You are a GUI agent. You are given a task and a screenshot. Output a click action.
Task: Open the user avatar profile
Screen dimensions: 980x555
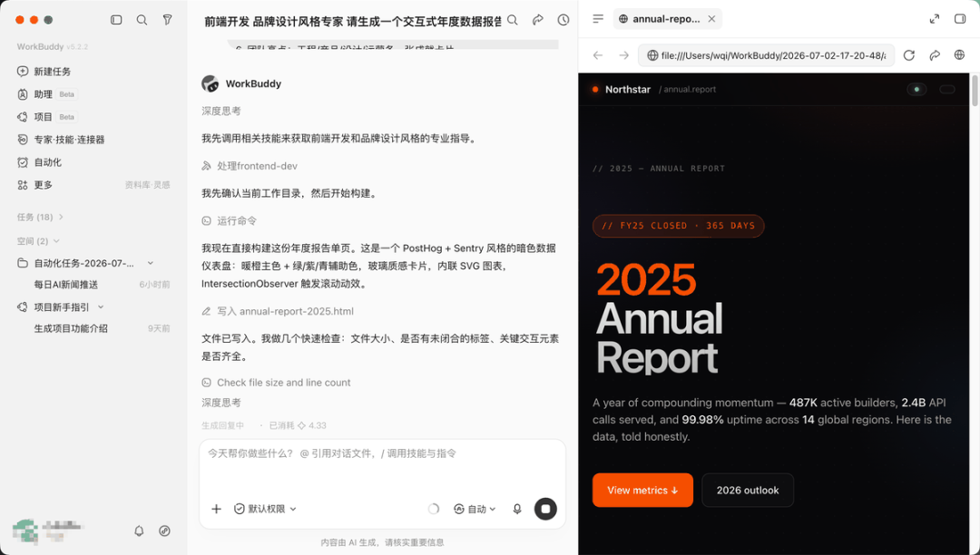(25, 531)
